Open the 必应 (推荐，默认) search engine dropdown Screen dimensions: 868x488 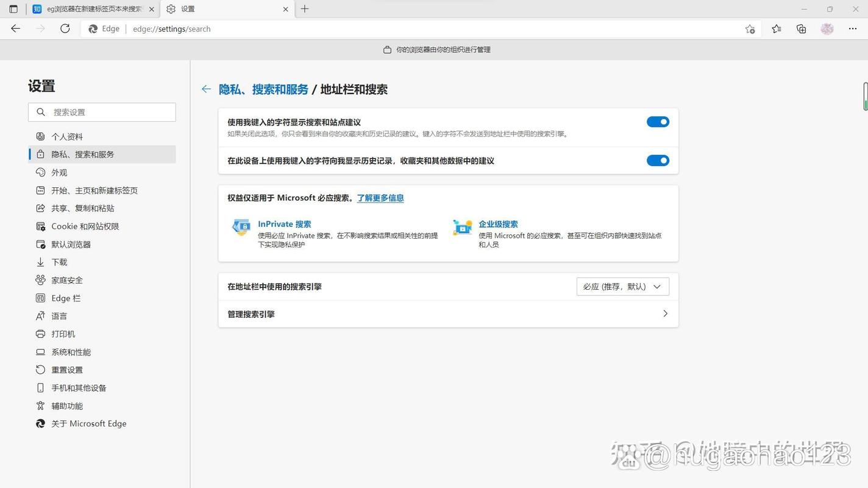(x=623, y=287)
